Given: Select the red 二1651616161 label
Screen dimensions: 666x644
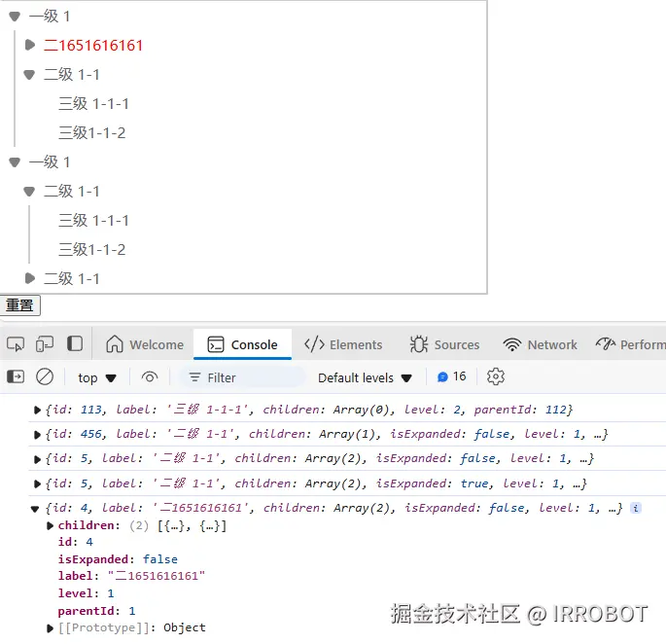Looking at the screenshot, I should (93, 46).
